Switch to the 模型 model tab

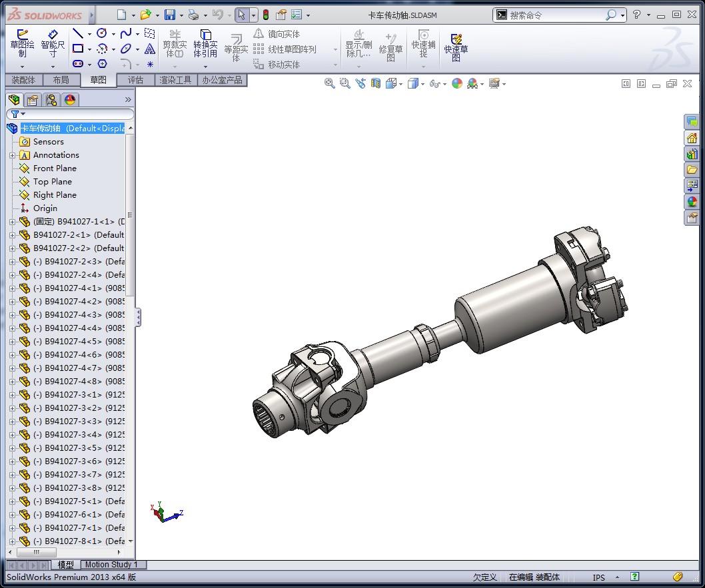tap(66, 565)
